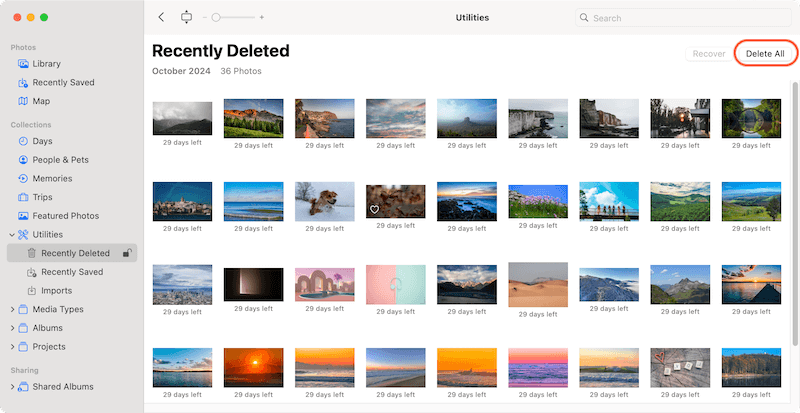The width and height of the screenshot is (800, 413).
Task: Click the zoom out minus icon
Action: tap(205, 17)
